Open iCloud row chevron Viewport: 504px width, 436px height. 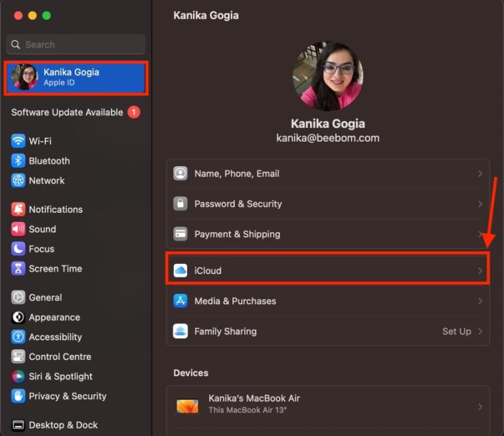[x=480, y=271]
